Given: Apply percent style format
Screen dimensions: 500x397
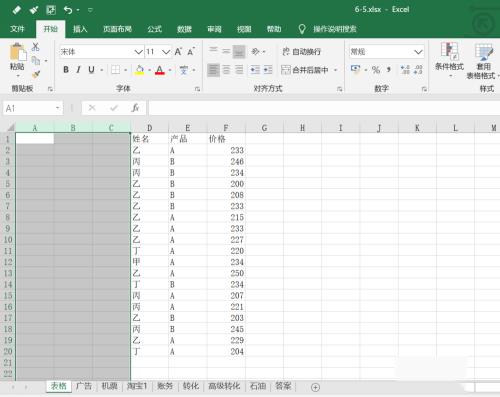Looking at the screenshot, I should tap(376, 70).
